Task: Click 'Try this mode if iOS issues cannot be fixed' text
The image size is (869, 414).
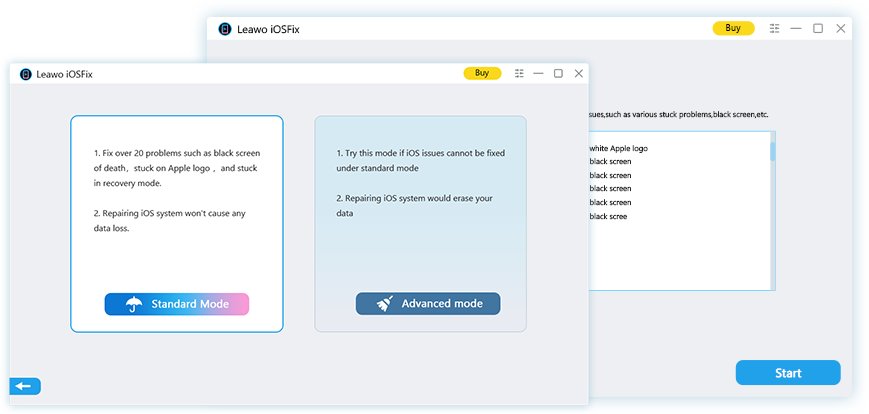Action: pos(421,161)
